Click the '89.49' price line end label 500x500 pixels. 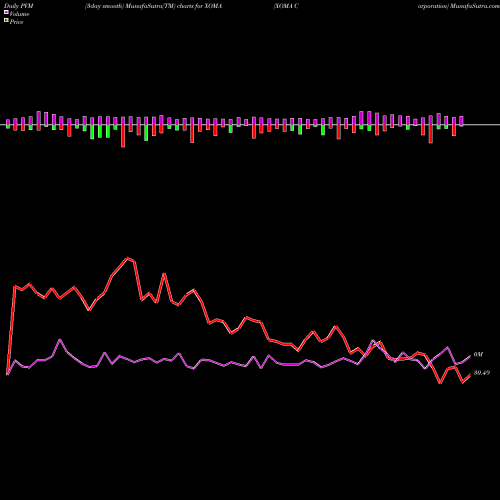[x=482, y=373]
